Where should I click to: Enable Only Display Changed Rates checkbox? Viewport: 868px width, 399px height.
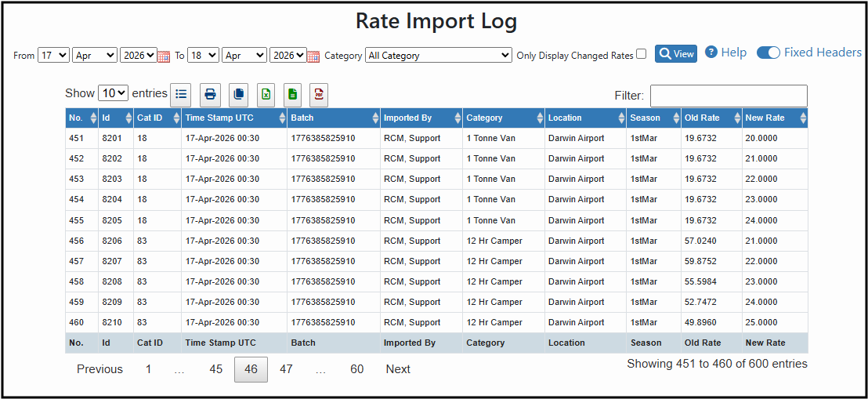point(642,54)
